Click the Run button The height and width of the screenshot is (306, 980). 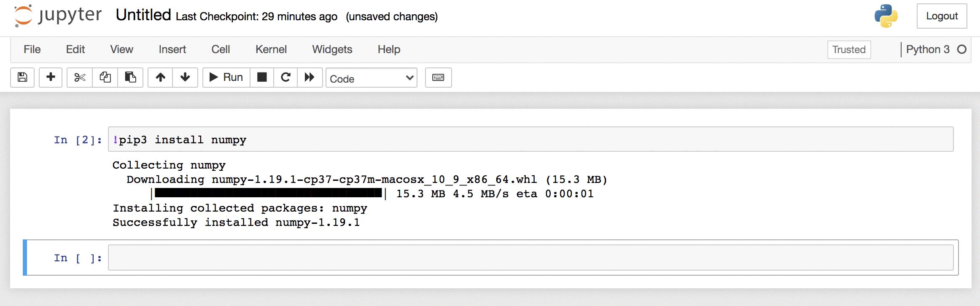click(226, 77)
